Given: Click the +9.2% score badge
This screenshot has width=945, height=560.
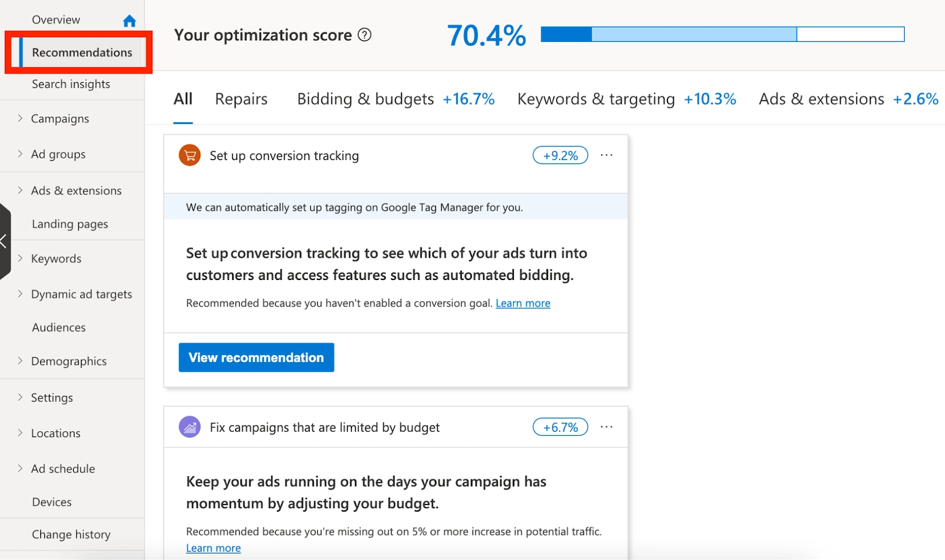Looking at the screenshot, I should point(560,155).
